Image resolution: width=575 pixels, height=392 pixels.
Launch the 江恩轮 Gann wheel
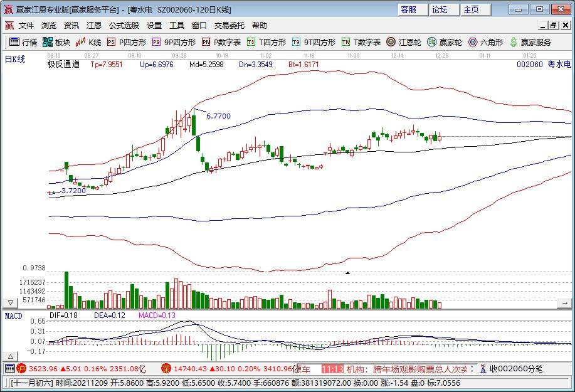coord(404,42)
